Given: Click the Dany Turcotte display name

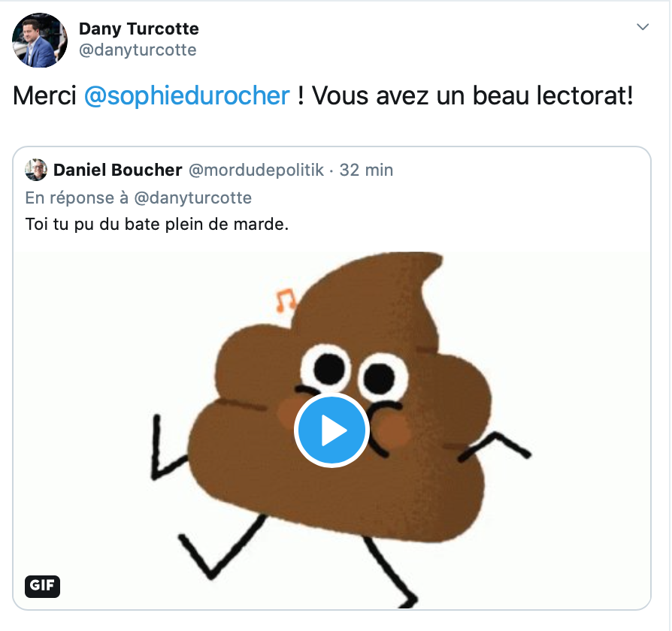Looking at the screenshot, I should click(139, 29).
